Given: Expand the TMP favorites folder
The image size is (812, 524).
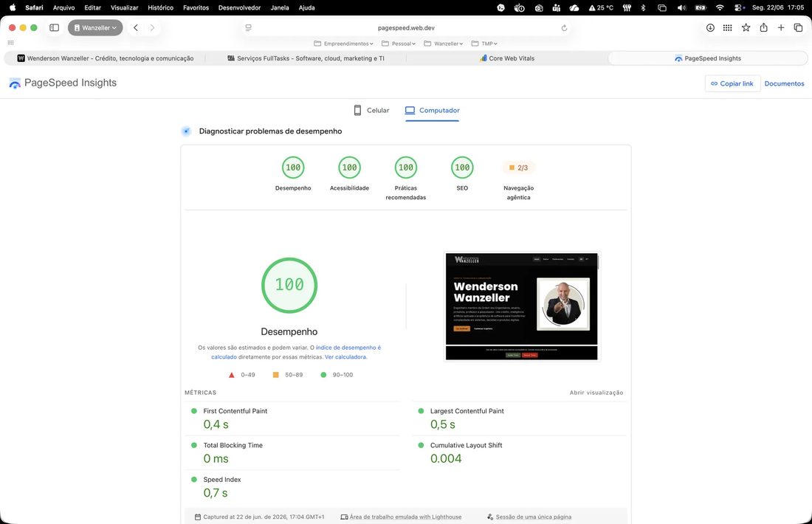Looking at the screenshot, I should coord(485,44).
